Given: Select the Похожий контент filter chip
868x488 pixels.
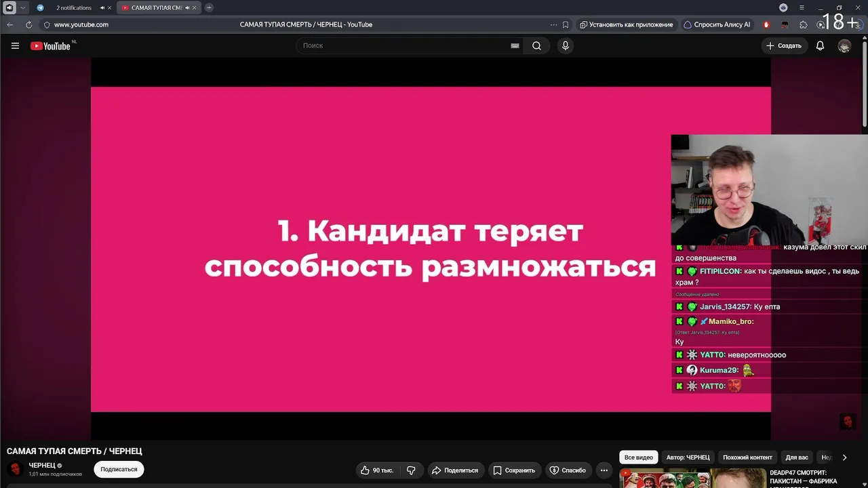Looking at the screenshot, I should (747, 457).
